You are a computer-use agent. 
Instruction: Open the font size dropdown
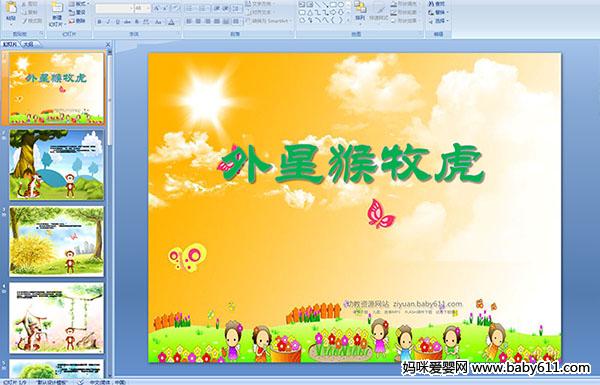tap(142, 8)
